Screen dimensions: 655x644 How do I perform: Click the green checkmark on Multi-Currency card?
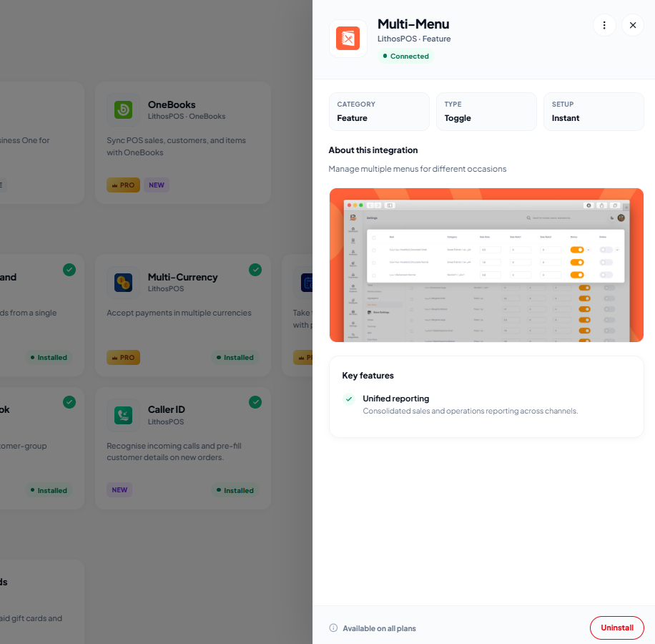(x=255, y=270)
